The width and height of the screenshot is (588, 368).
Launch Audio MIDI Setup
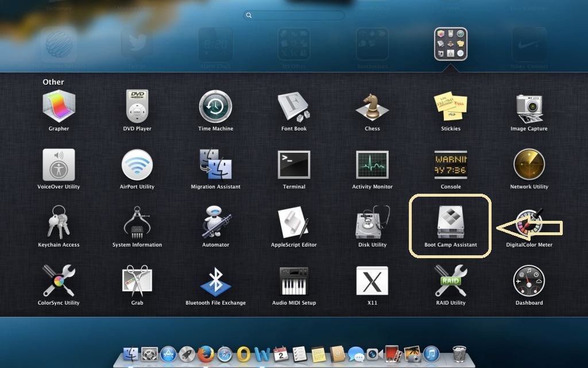pyautogui.click(x=294, y=281)
